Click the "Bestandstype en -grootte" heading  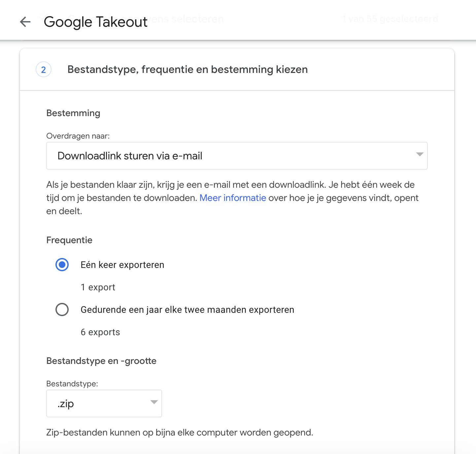[101, 361]
